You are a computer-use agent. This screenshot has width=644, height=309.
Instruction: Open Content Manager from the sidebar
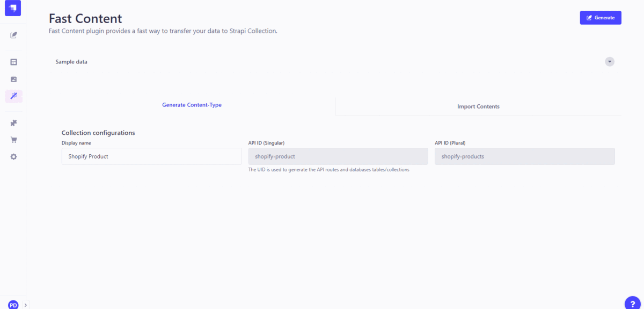pos(13,35)
